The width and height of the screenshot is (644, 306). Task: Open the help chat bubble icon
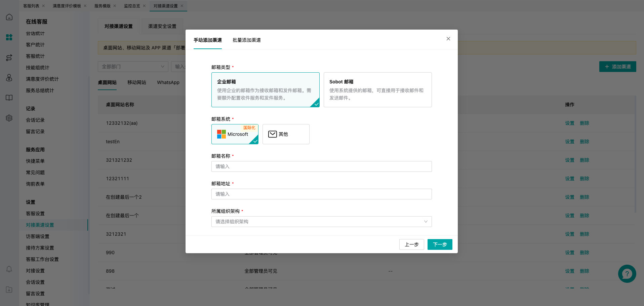coord(627,274)
